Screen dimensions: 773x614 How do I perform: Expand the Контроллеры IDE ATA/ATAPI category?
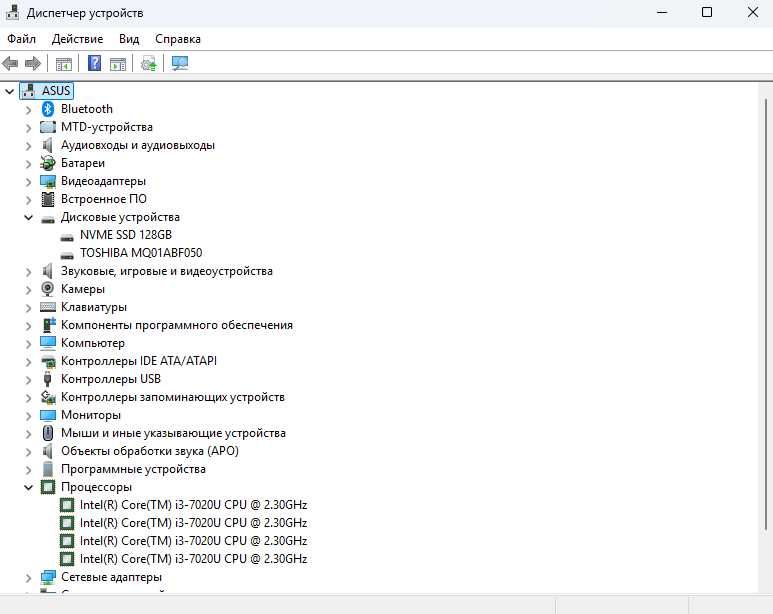29,361
